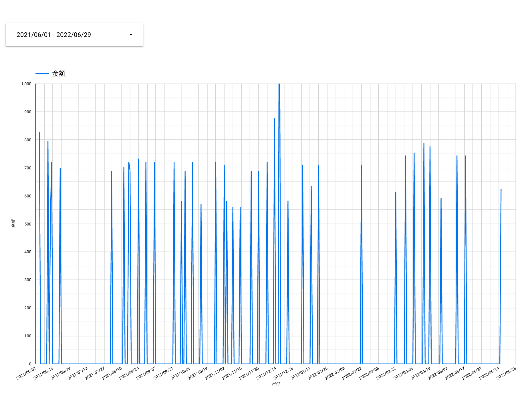Click the x-axis date 2021/10/19

point(198,373)
